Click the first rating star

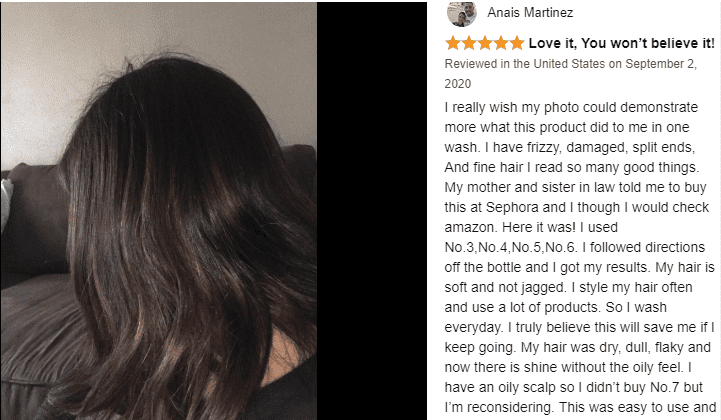coord(453,43)
